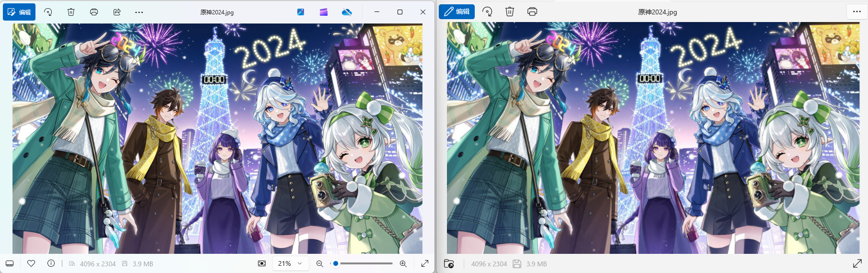Screen dimensions: 868x273
Task: Enter full screen in right window
Action: click(857, 263)
